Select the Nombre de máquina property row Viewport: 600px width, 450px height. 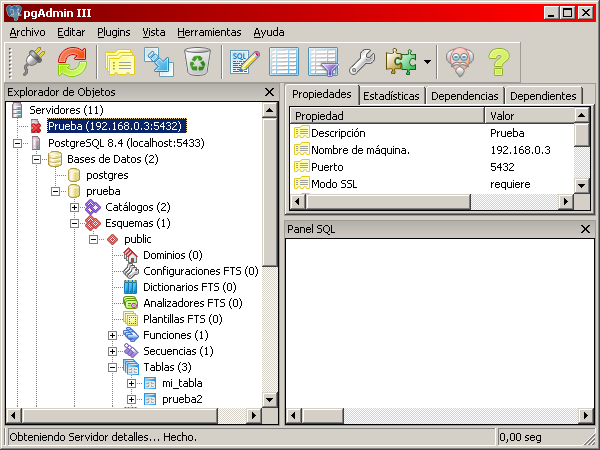coord(432,150)
